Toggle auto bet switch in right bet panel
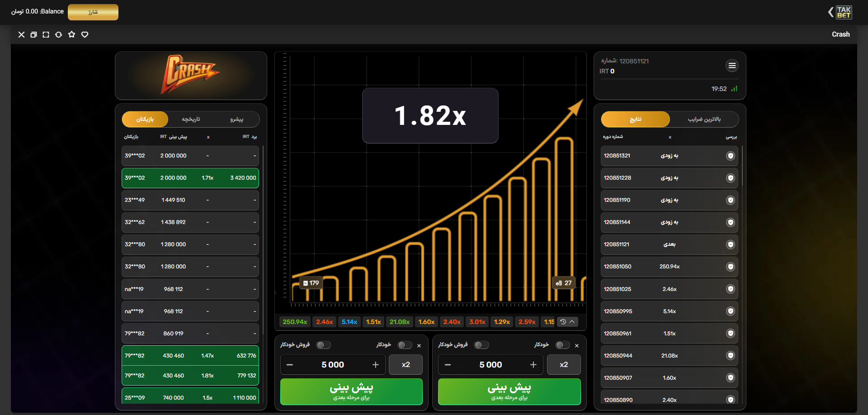This screenshot has width=868, height=415. coord(562,345)
